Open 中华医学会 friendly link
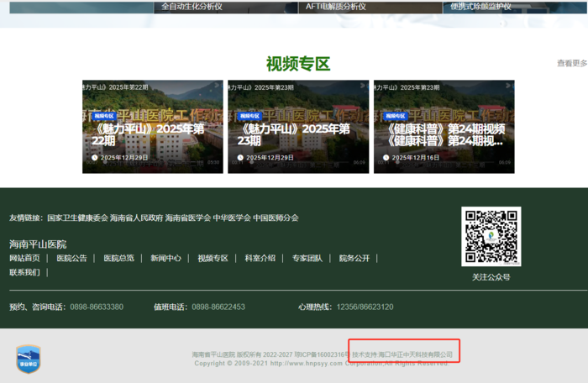Screen dimensions: 588x383 (232, 218)
